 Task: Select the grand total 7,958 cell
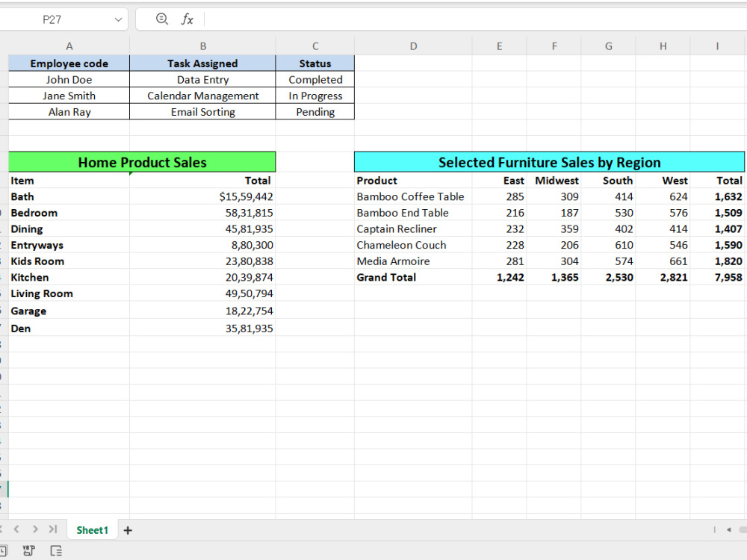pyautogui.click(x=717, y=277)
